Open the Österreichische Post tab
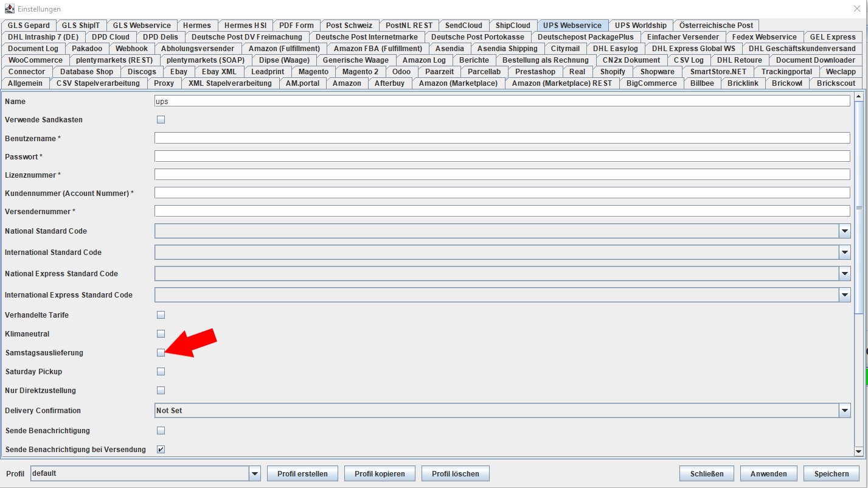Viewport: 868px width, 488px height. (x=716, y=26)
